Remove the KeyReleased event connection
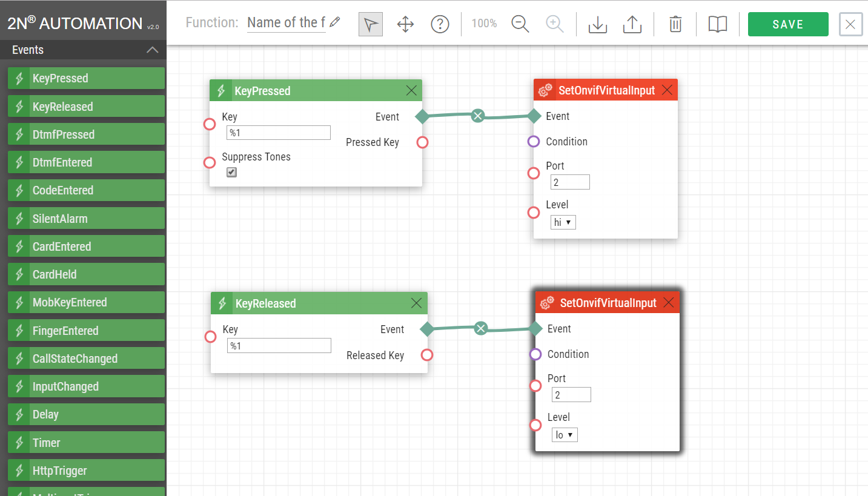This screenshot has height=496, width=868. [481, 328]
